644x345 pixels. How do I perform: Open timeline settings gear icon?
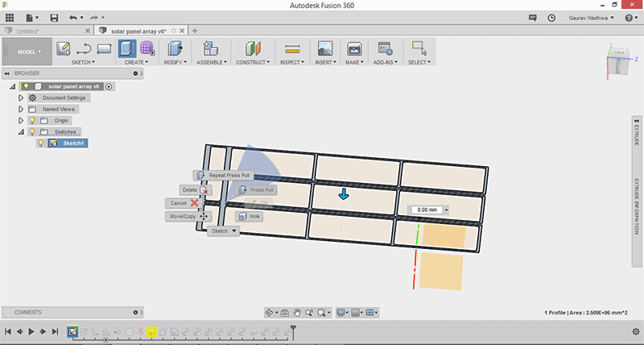coord(635,331)
